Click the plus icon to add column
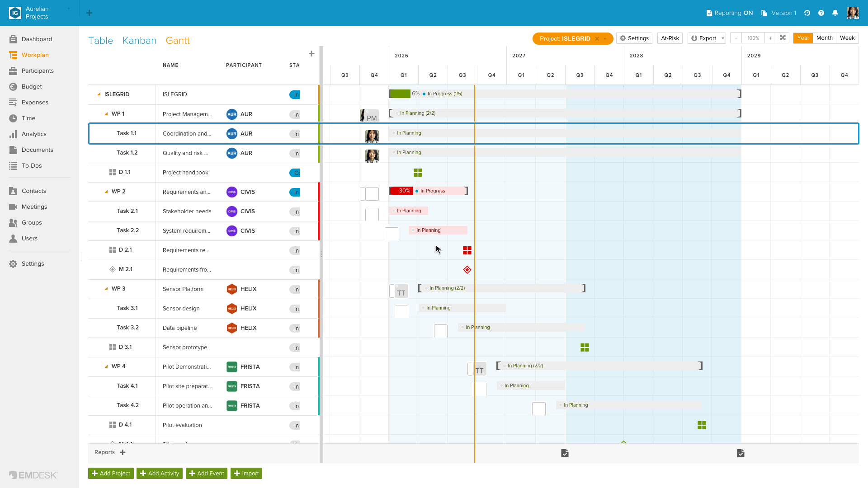Viewport: 868px width, 488px height. point(311,54)
